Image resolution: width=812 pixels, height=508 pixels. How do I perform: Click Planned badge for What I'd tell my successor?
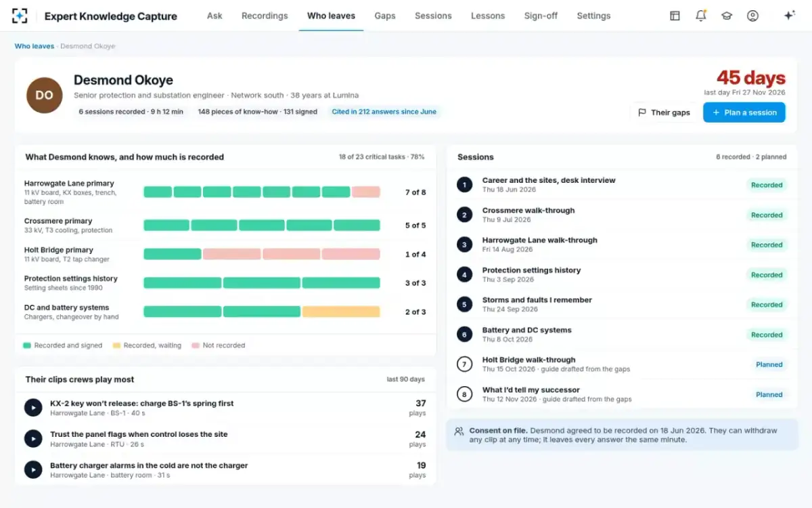pos(769,394)
